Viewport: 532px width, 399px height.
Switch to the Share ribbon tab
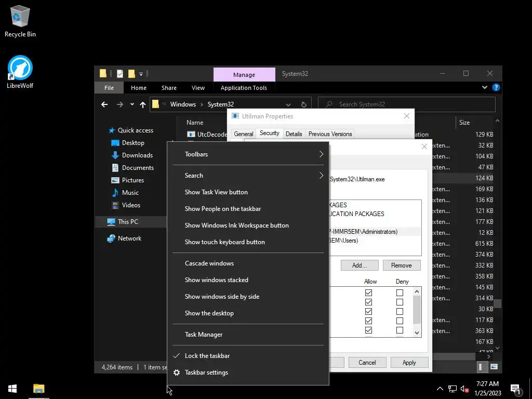coord(169,87)
